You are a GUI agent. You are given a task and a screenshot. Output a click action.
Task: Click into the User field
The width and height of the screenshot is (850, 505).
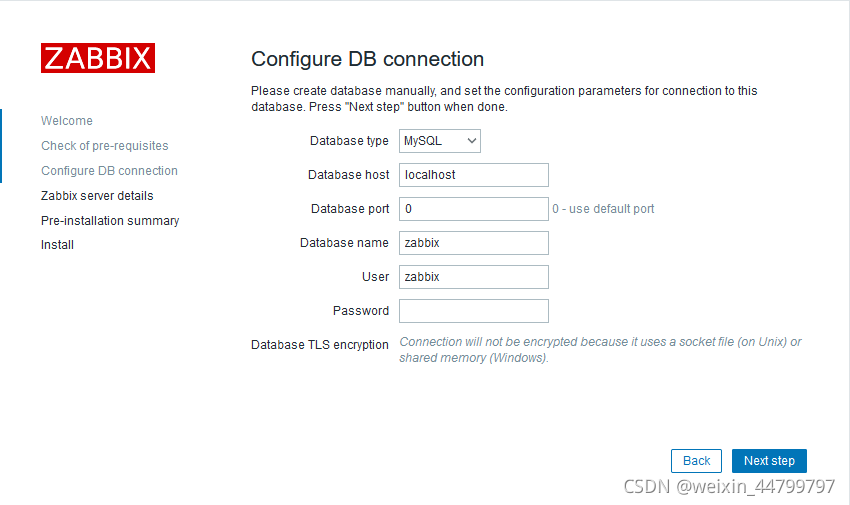[x=474, y=277]
